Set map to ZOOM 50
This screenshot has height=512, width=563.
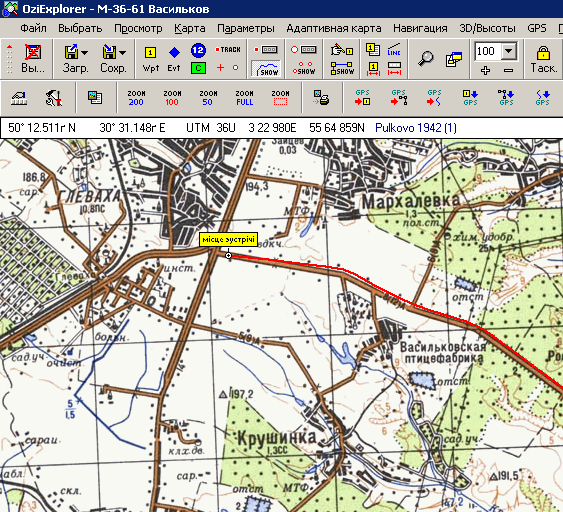[208, 98]
